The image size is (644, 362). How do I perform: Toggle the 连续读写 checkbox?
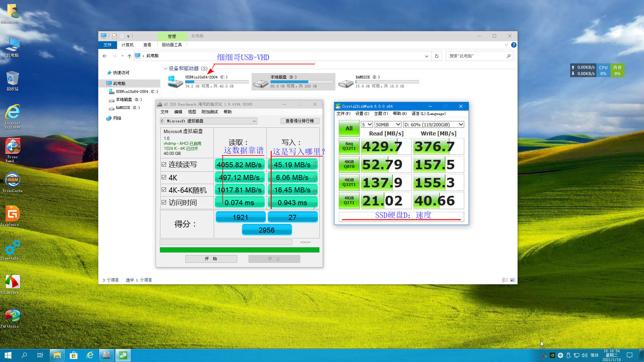tap(164, 165)
